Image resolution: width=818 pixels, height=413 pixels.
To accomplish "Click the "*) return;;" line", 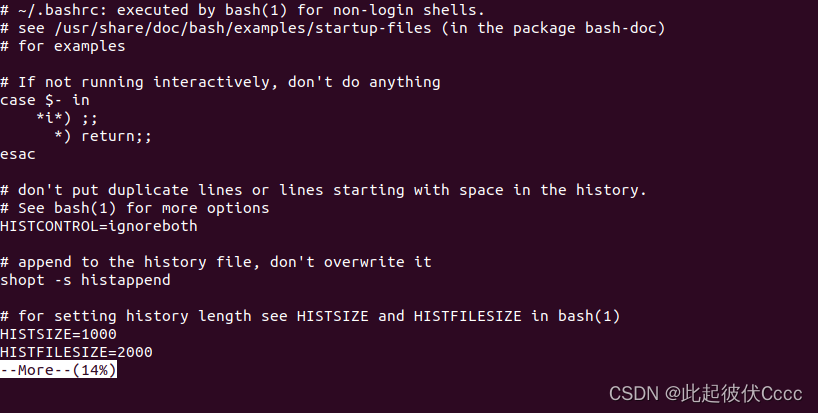I will point(103,136).
